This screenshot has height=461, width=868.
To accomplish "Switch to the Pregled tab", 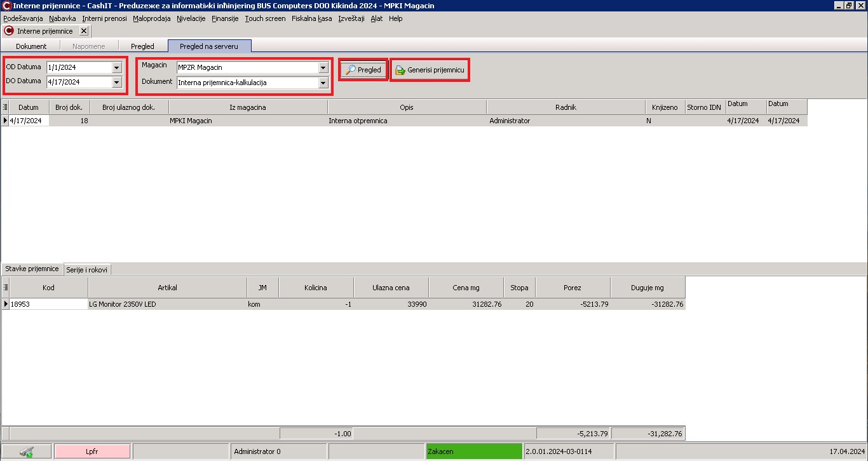I will pos(142,46).
